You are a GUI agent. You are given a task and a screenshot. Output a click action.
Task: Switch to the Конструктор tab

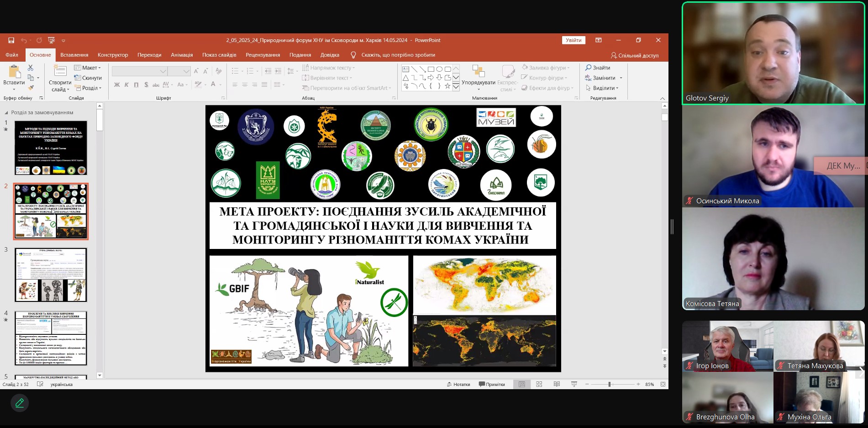113,55
